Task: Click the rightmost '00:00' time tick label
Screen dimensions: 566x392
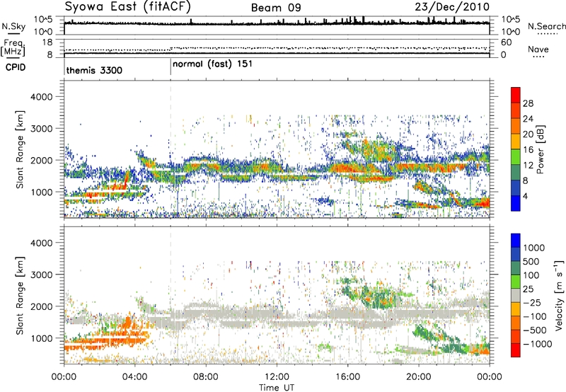Action: [490, 377]
